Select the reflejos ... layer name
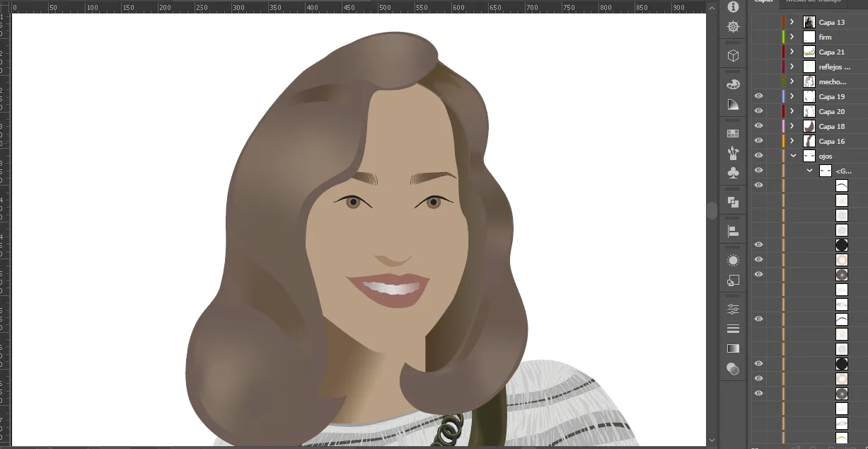 pos(835,67)
